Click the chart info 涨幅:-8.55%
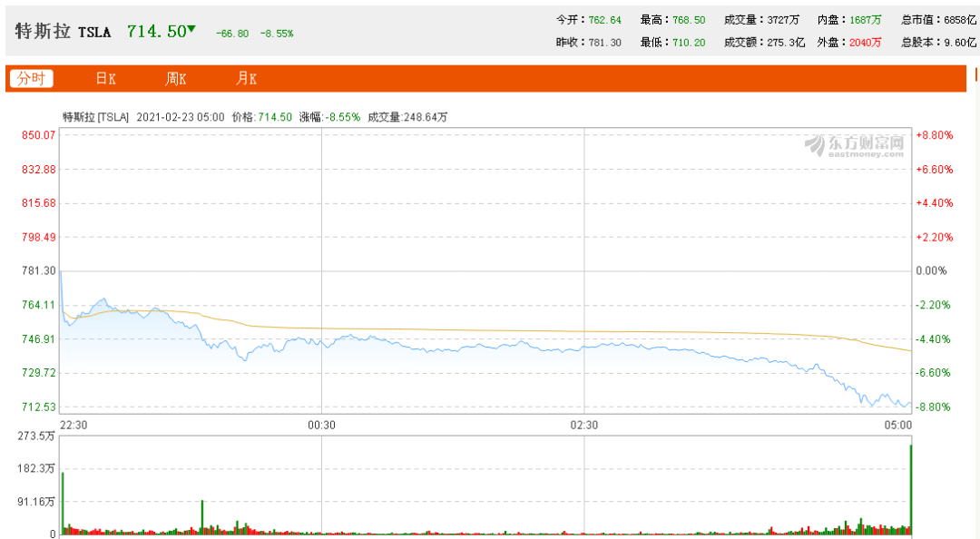980x539 pixels. click(330, 117)
